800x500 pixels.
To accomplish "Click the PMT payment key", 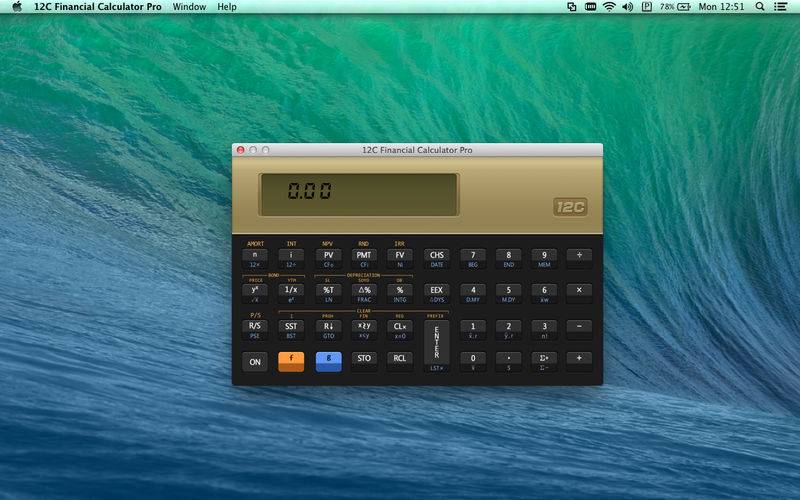I will click(364, 259).
